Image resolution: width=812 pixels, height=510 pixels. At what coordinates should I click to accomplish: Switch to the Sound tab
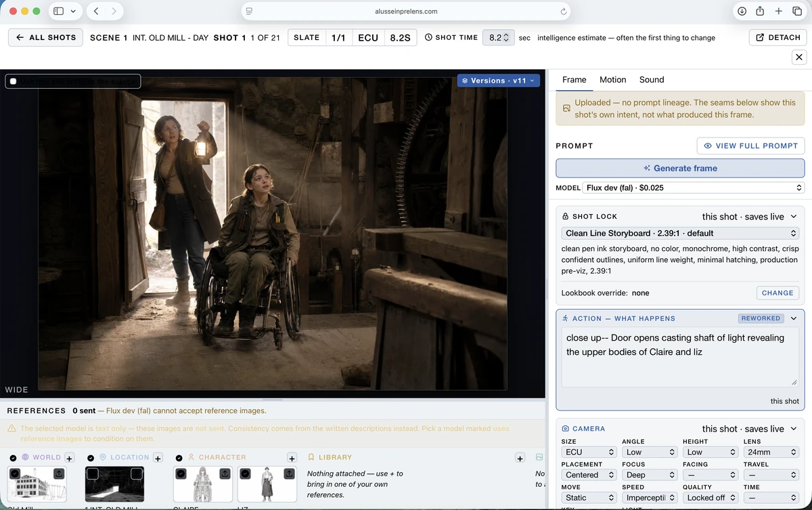tap(652, 79)
